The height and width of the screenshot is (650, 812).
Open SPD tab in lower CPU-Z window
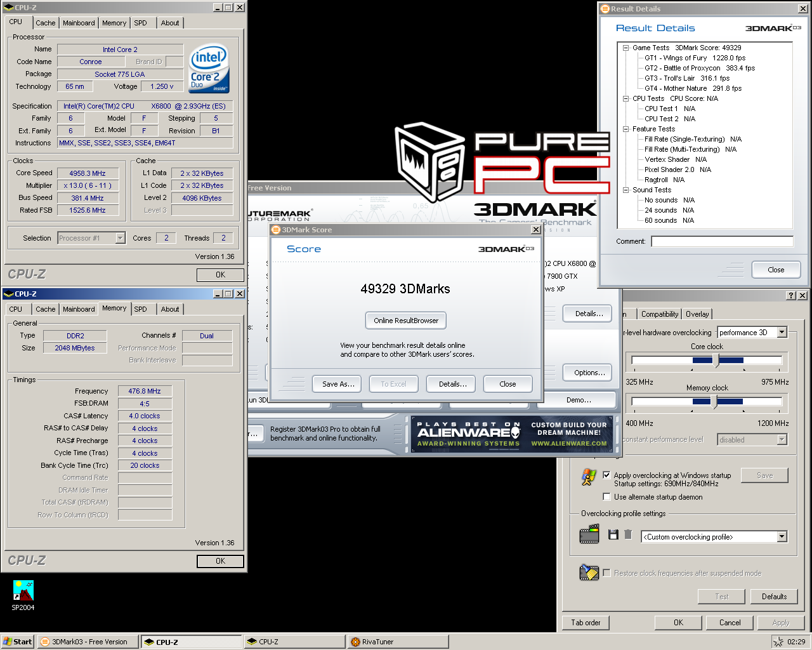pos(140,309)
